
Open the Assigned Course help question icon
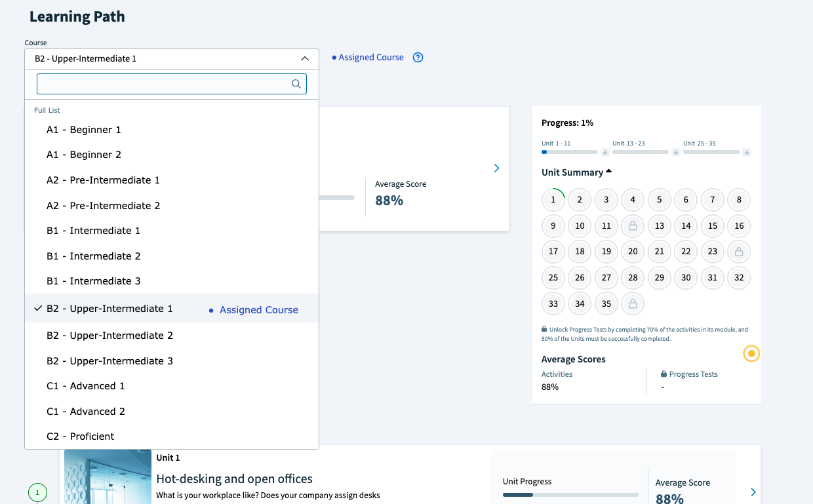click(x=418, y=58)
